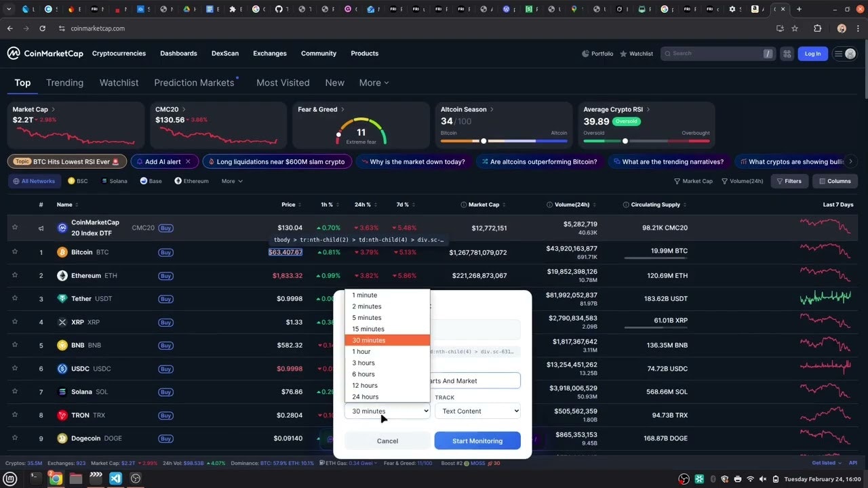Open Market Cap sort dropdown filter
The image size is (868, 488).
(693, 181)
